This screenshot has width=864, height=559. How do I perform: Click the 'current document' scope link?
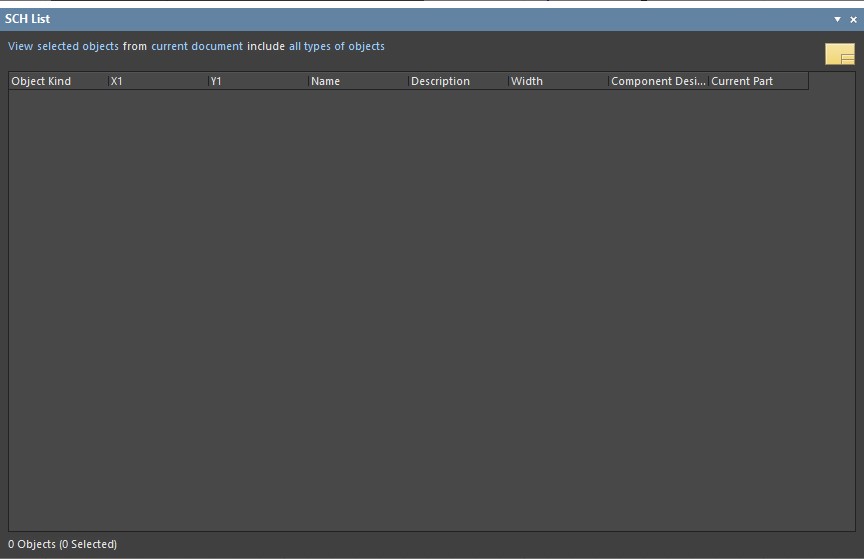point(197,46)
